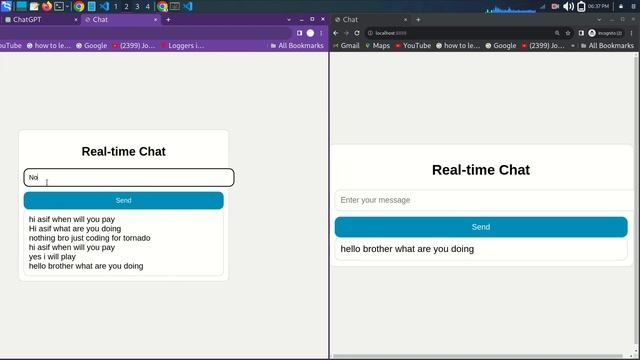Switch to workspace 4
This screenshot has height=360, width=640.
pyautogui.click(x=147, y=7)
